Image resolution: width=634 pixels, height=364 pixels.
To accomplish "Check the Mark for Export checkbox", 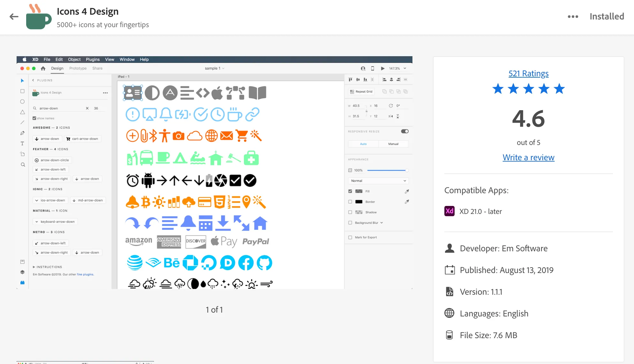I will [x=350, y=238].
